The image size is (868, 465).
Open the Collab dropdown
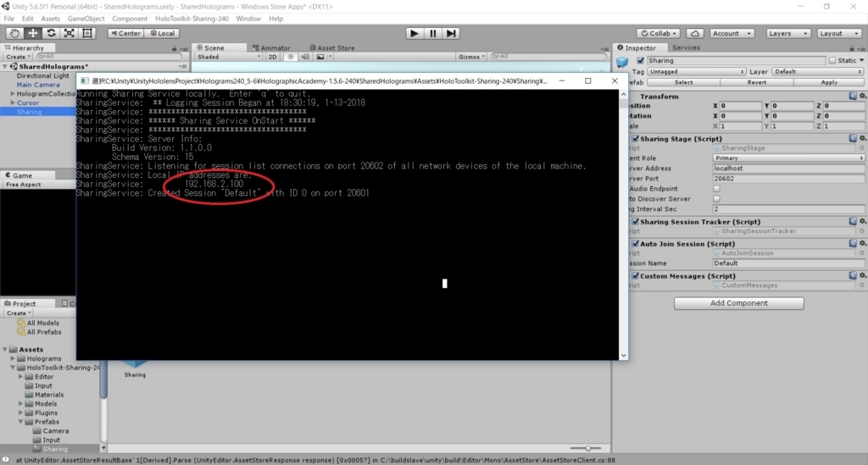(659, 33)
